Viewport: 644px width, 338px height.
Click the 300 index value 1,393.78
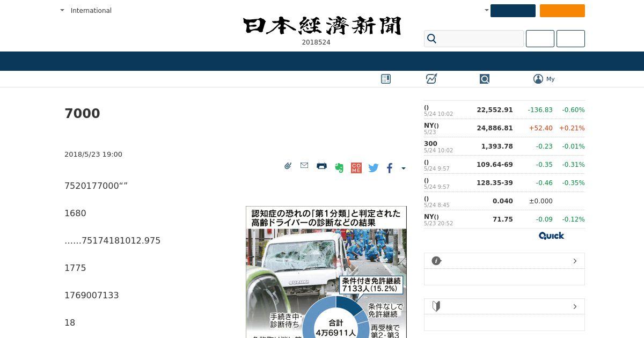pyautogui.click(x=497, y=146)
